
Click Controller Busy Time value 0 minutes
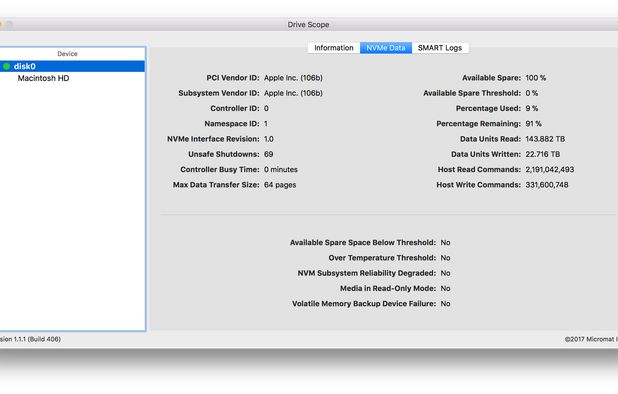click(281, 169)
